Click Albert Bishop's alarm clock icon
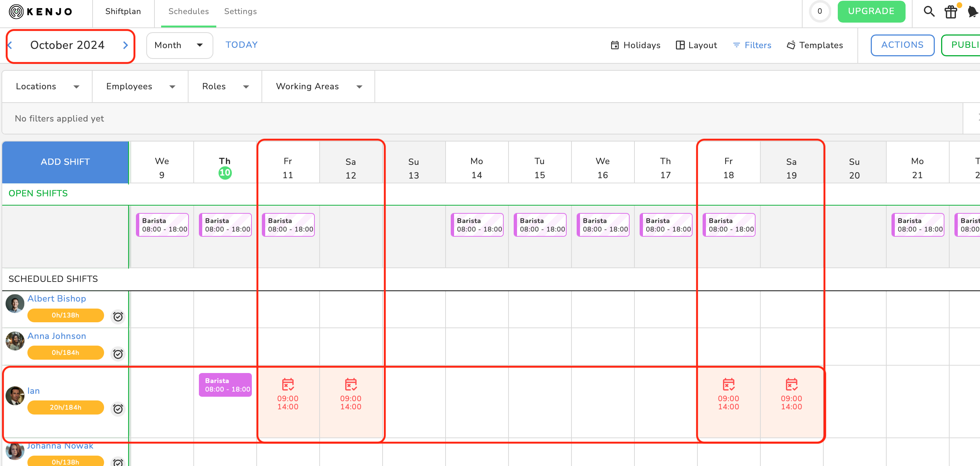980x466 pixels. 118,316
